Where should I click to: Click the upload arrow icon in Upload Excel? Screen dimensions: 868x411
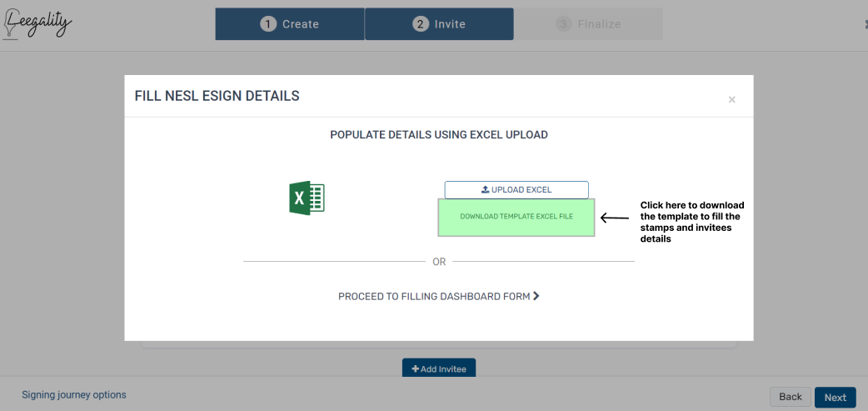tap(485, 189)
